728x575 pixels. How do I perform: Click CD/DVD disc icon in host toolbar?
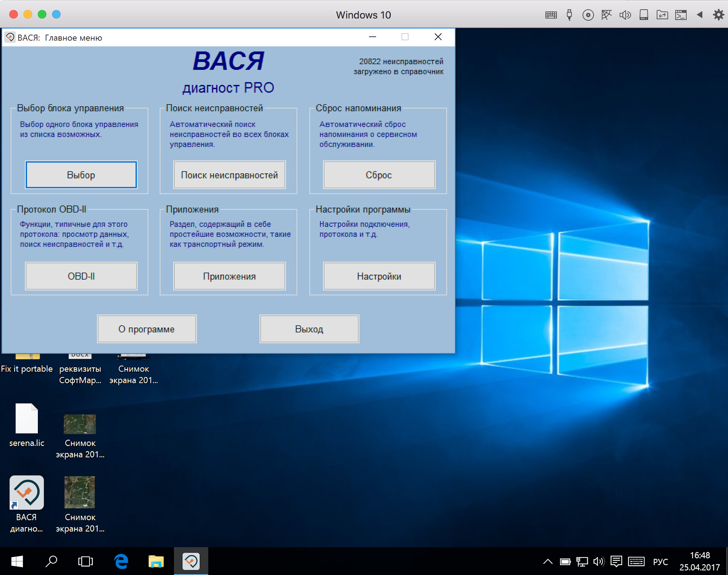click(x=588, y=15)
